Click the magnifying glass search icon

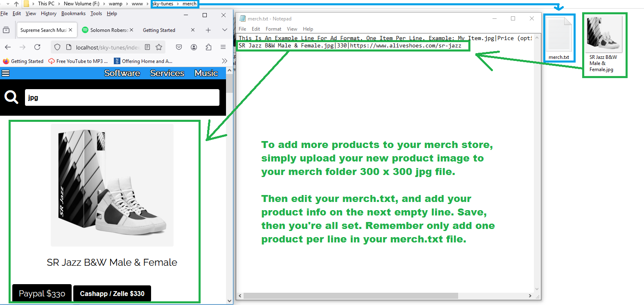coord(11,97)
